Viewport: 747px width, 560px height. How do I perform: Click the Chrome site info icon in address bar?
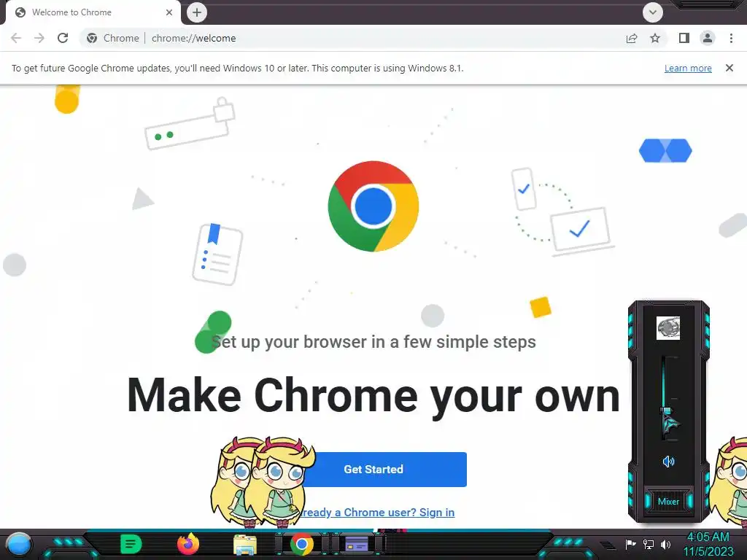pos(92,38)
